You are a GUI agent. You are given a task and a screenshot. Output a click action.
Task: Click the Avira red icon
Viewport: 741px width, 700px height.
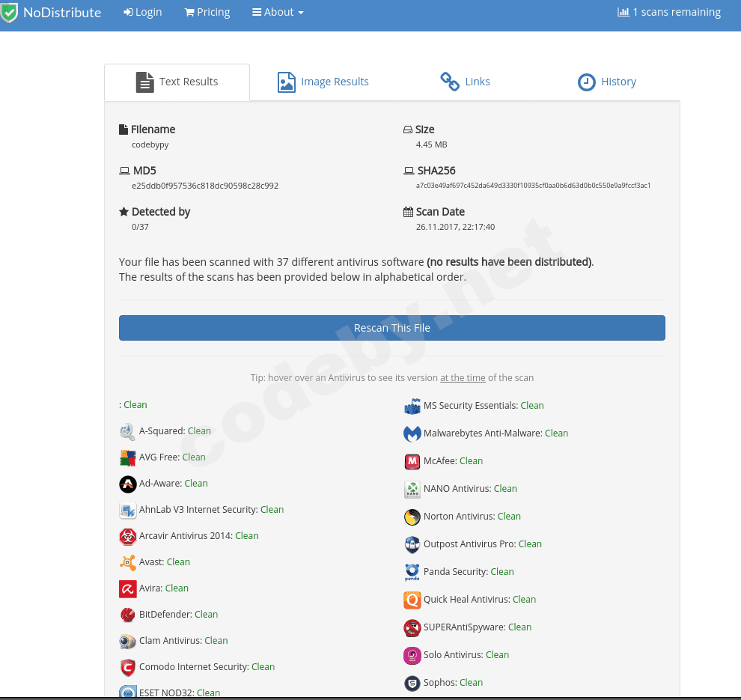pyautogui.click(x=127, y=589)
